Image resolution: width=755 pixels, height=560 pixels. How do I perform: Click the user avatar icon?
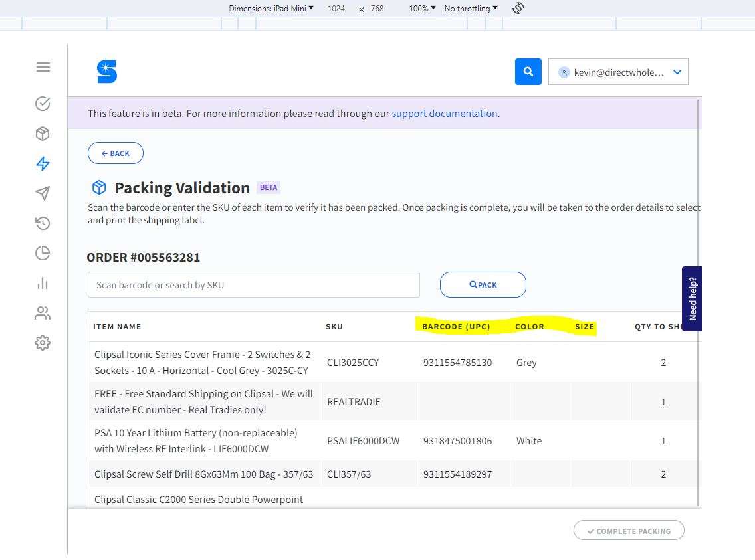(564, 72)
